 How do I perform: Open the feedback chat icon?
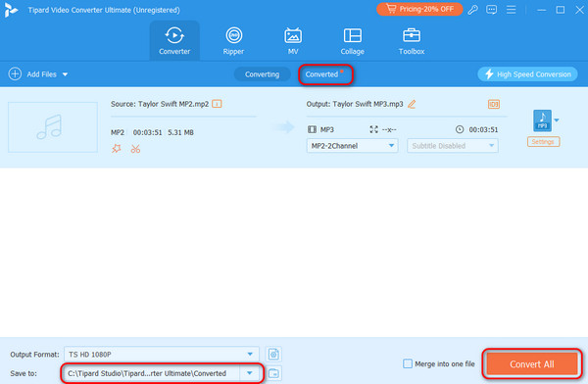coord(491,10)
